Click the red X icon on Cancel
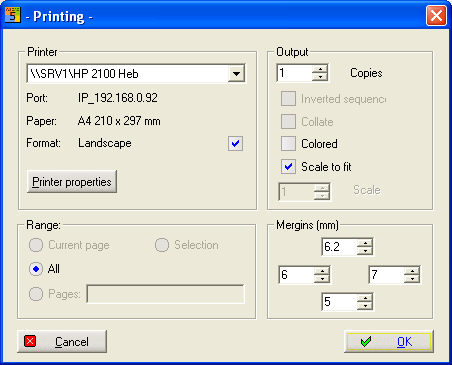This screenshot has height=365, width=452. click(x=30, y=341)
